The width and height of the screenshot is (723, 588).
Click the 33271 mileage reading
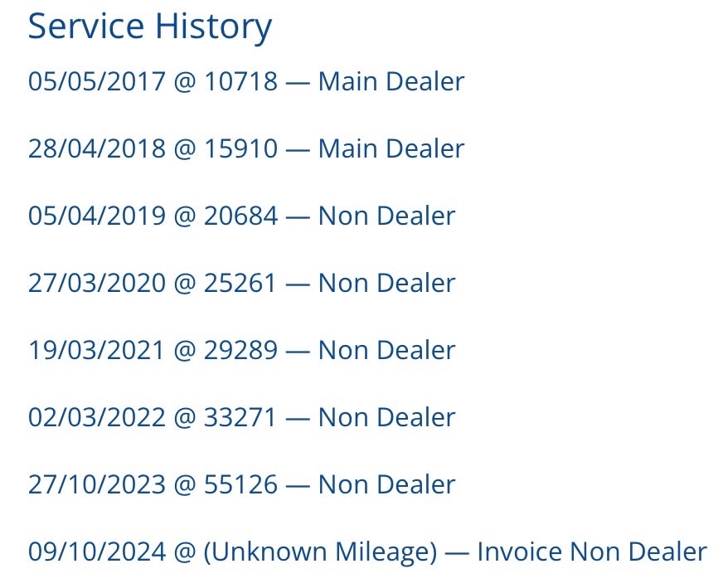coord(240,418)
